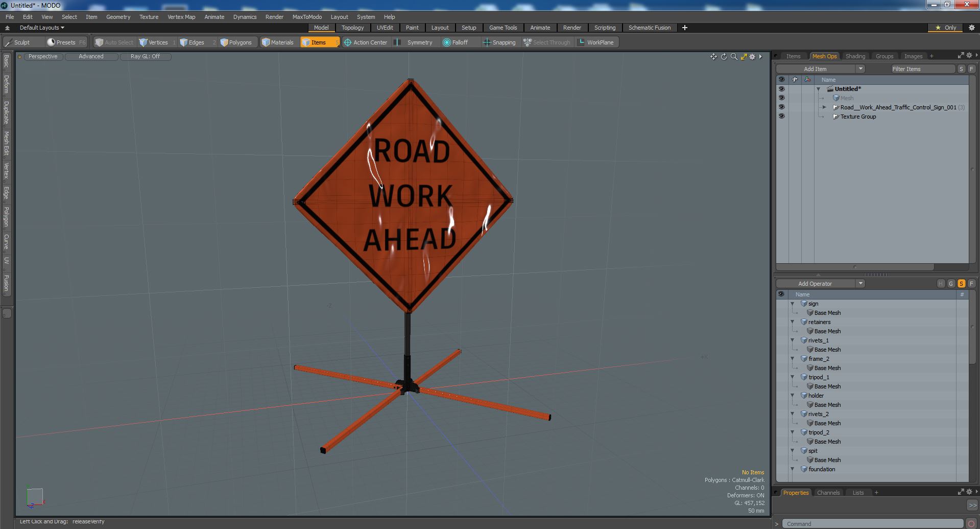Image resolution: width=980 pixels, height=529 pixels.
Task: Click the Add Operator button
Action: click(x=816, y=284)
